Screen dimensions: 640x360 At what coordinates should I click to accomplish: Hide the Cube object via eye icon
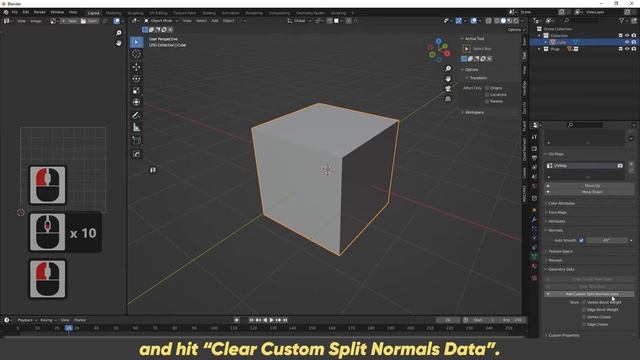coord(627,42)
